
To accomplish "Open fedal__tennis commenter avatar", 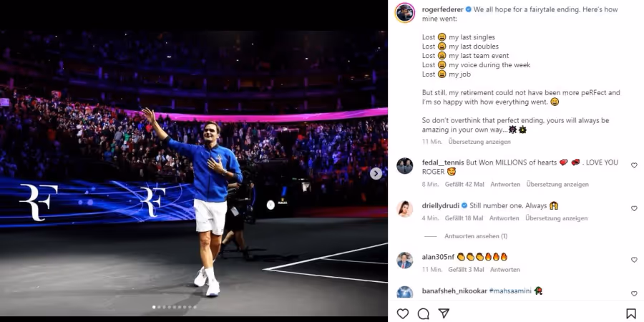I will [404, 166].
